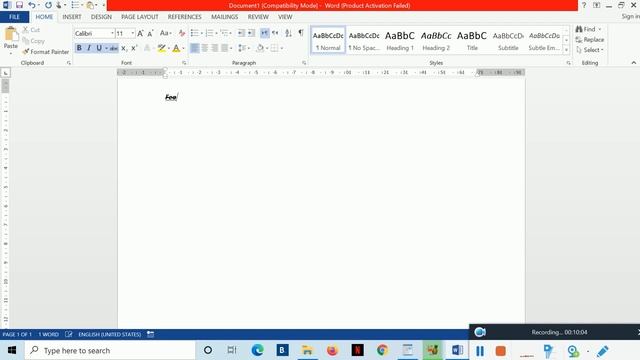640x360 pixels.
Task: Center align the text
Action: [x=204, y=48]
